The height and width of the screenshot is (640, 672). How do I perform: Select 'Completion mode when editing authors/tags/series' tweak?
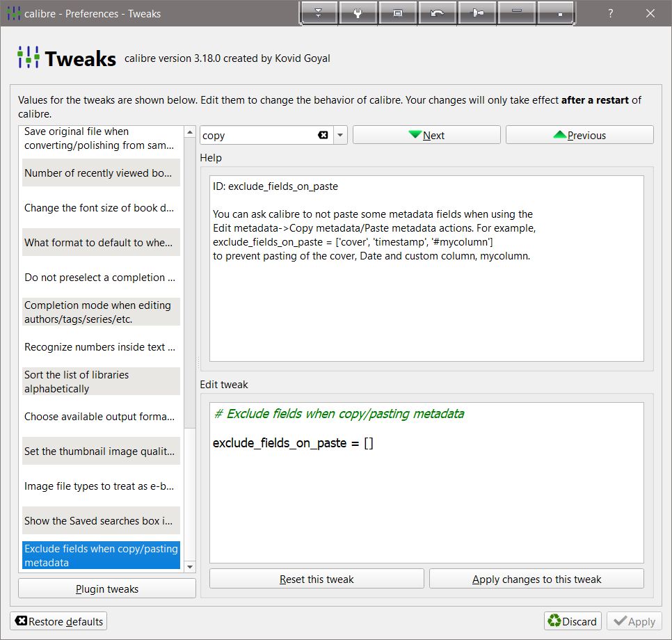click(101, 312)
